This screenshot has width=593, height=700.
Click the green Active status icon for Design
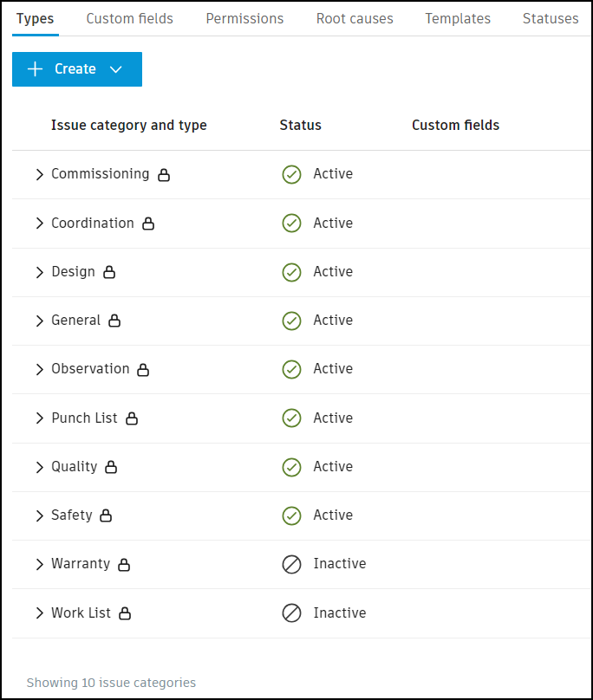click(x=292, y=271)
